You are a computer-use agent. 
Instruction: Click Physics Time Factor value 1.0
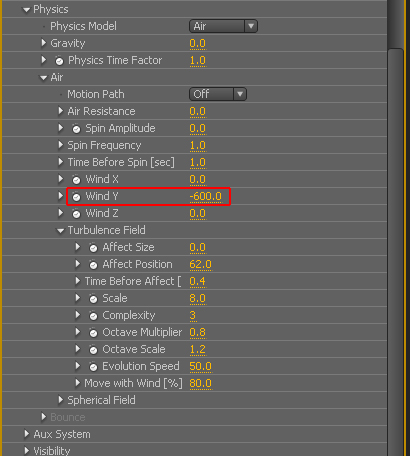tap(198, 60)
